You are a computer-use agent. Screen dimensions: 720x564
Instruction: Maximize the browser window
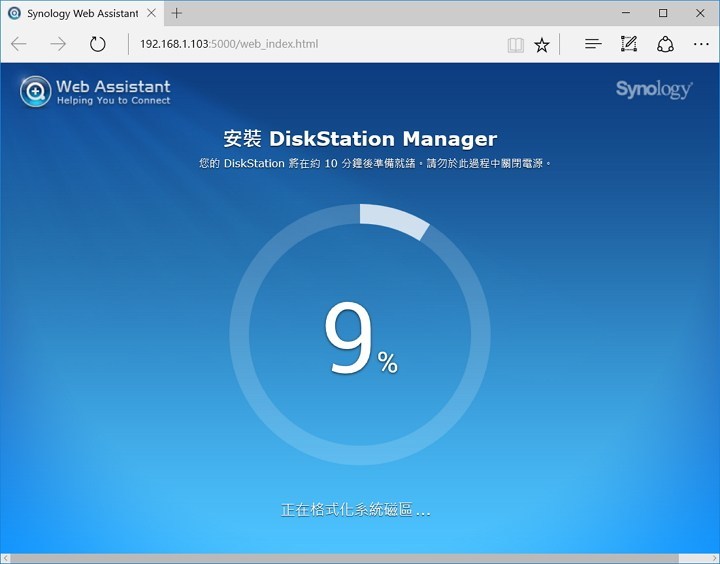(x=662, y=13)
